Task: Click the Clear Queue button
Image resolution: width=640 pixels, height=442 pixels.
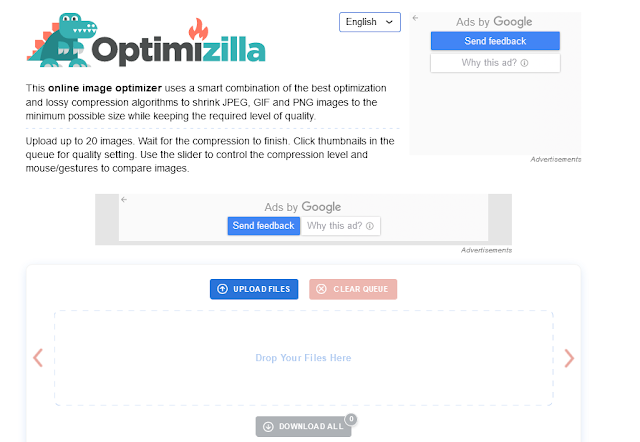Action: 353,289
